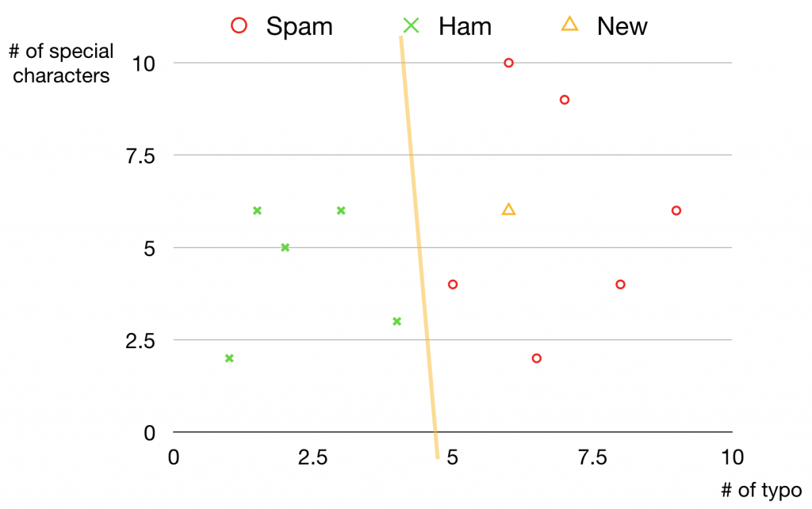Image resolution: width=812 pixels, height=509 pixels.
Task: Click the orange decision boundary line
Action: [419, 247]
